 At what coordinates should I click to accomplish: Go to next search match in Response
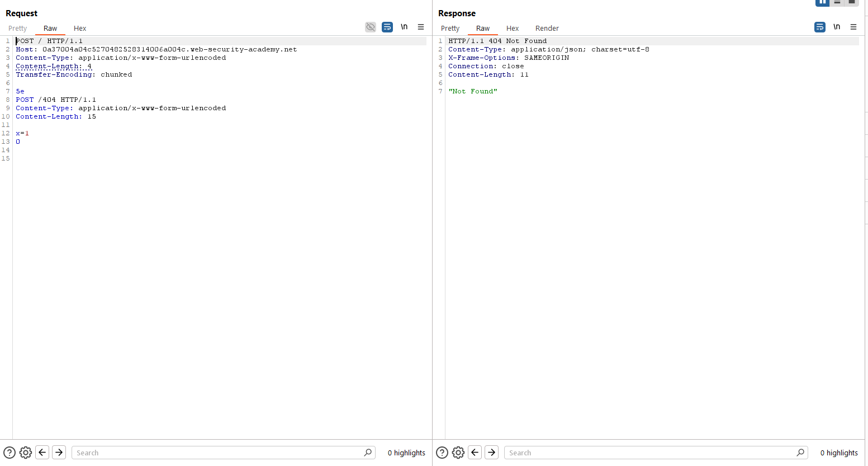(x=491, y=453)
